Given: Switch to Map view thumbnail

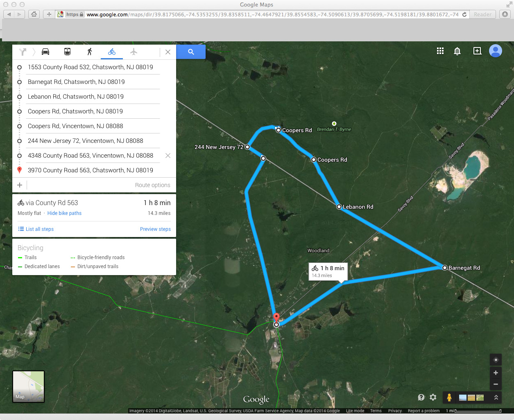Looking at the screenshot, I should 28,386.
